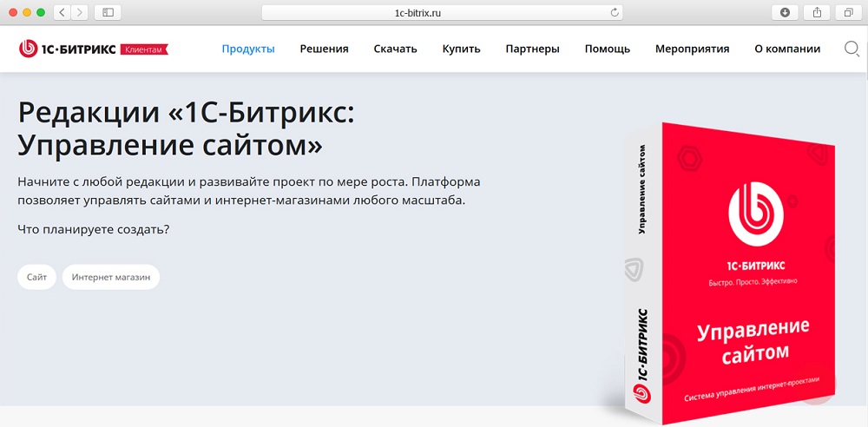Click the paragraph starting Начните с любой редакции
This screenshot has width=868, height=427.
tap(249, 191)
